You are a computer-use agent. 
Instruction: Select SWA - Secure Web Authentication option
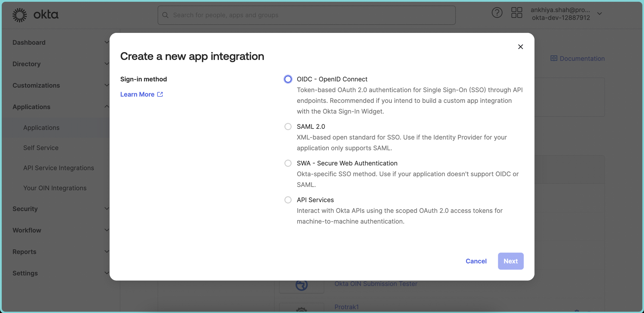(x=288, y=163)
